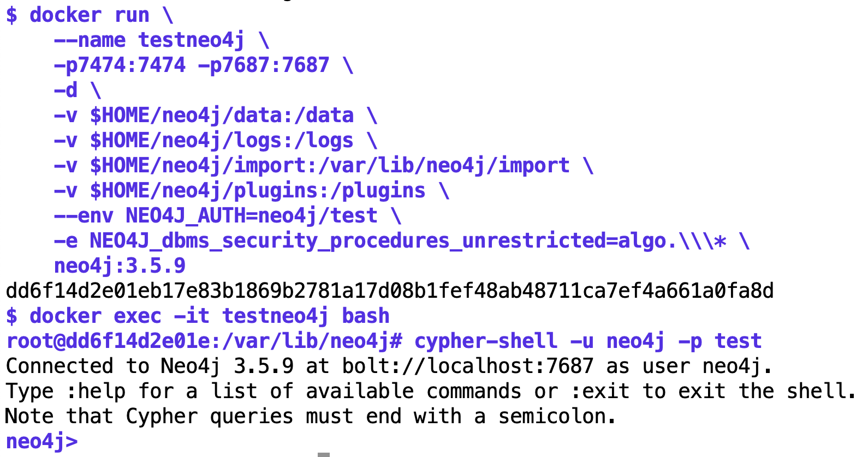Click the '--name testneo4j' argument
The image size is (868, 457).
(149, 40)
